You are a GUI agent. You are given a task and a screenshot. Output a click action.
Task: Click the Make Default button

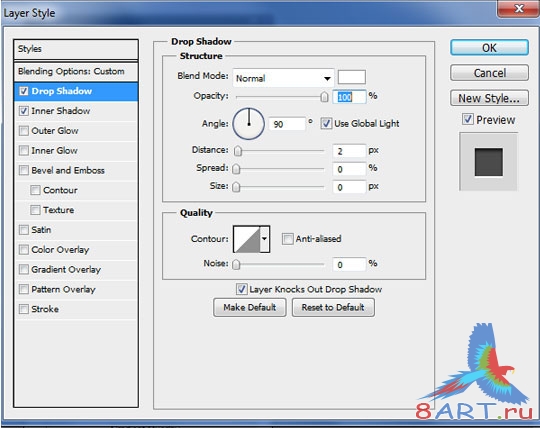[250, 307]
